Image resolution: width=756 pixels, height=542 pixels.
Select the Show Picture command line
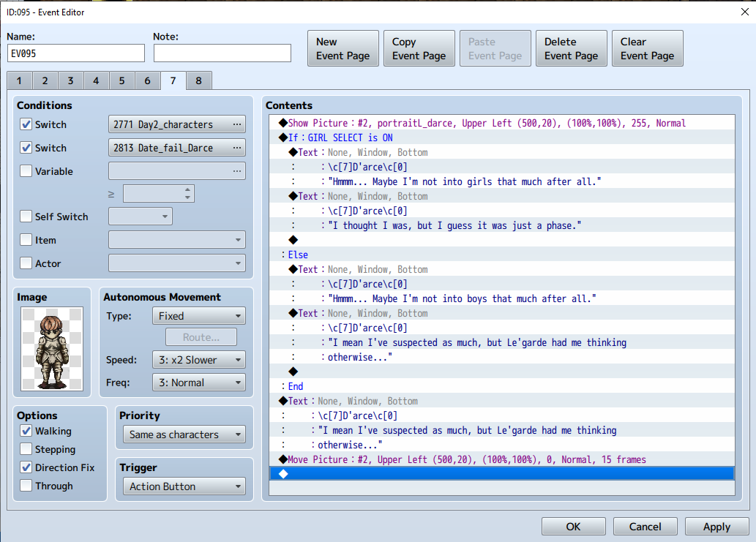click(483, 123)
